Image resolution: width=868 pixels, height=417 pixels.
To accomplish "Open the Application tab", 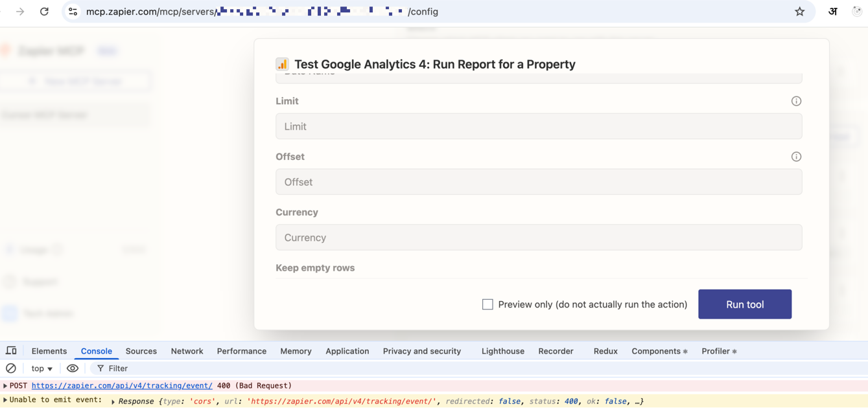I will pos(347,351).
